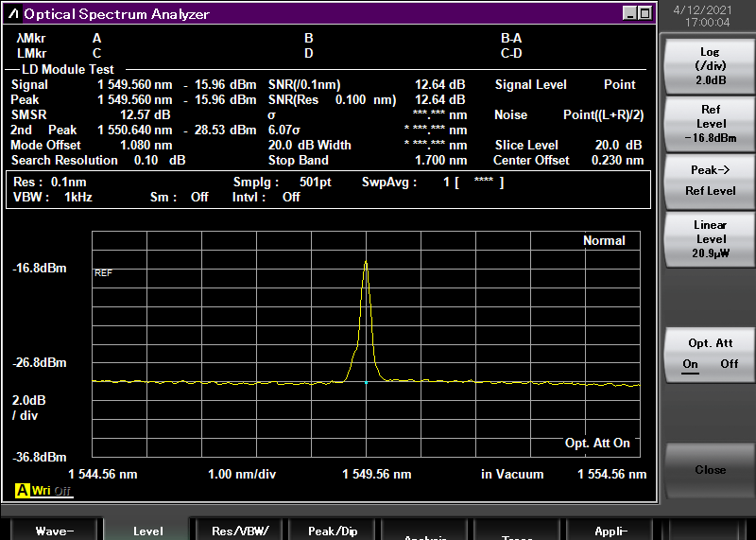Screen dimensions: 756x540
Task: Click the Signal 1 549.560 nm value
Action: click(x=134, y=85)
